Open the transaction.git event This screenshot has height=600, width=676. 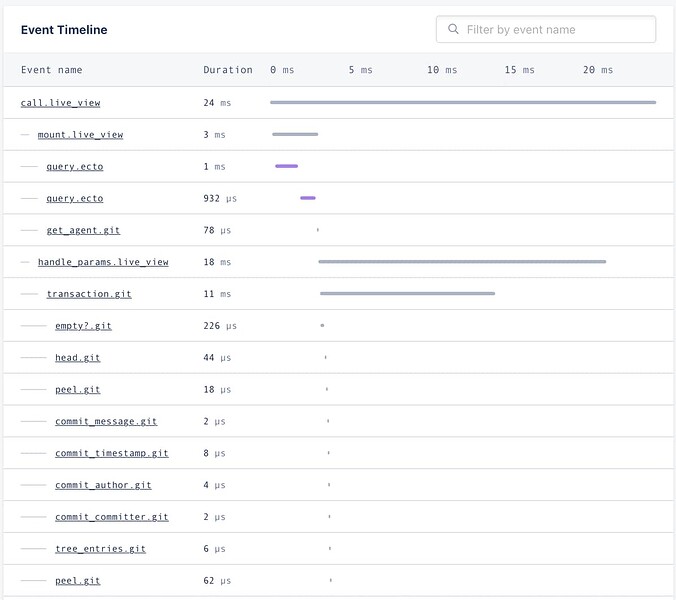point(89,294)
